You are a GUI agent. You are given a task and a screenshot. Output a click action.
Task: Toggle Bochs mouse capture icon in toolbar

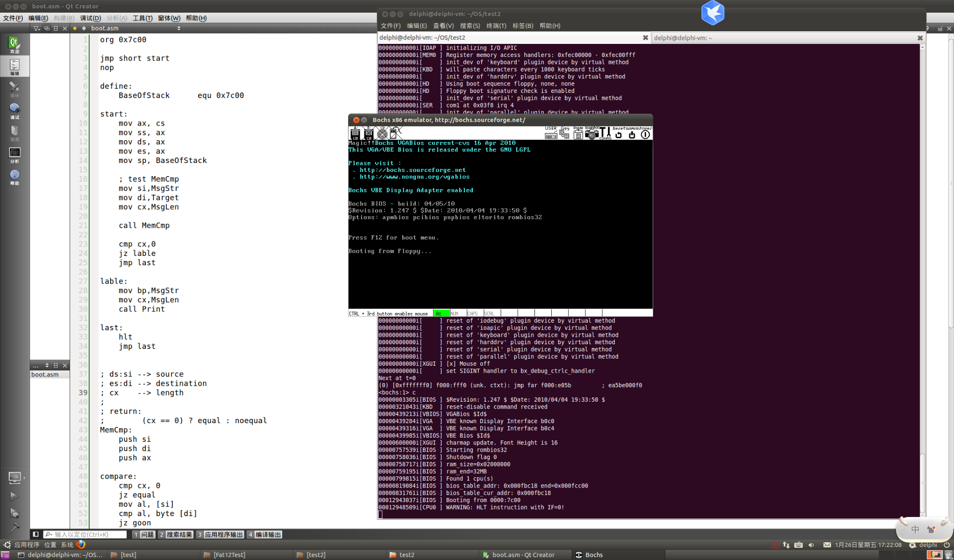tap(396, 133)
